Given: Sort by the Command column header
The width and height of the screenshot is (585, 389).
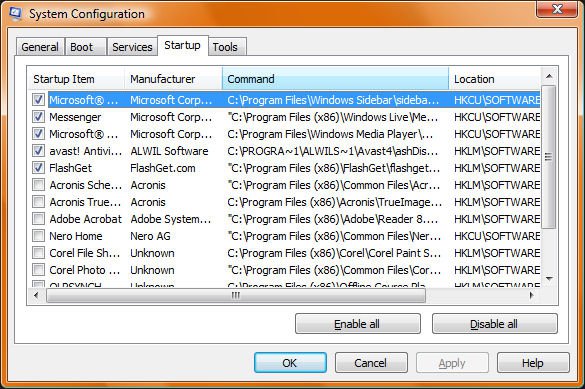Looking at the screenshot, I should coord(335,79).
